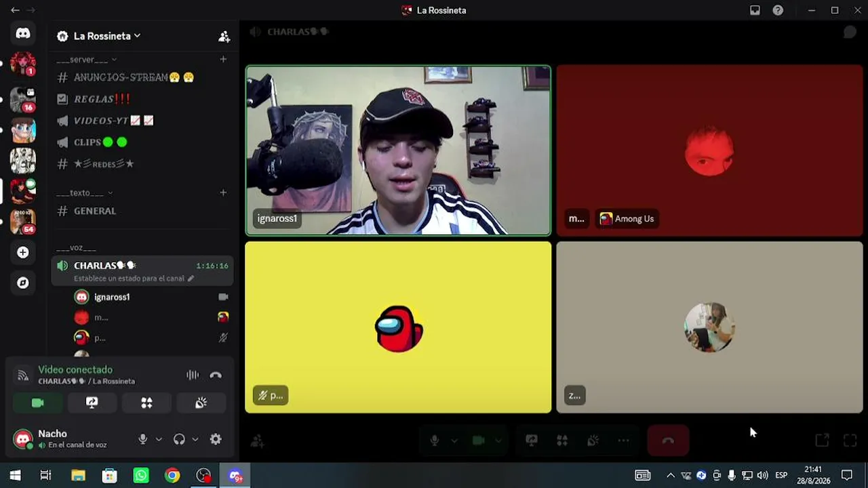Open Discord home direct messages
Screen dimensions: 868x488
(23, 33)
